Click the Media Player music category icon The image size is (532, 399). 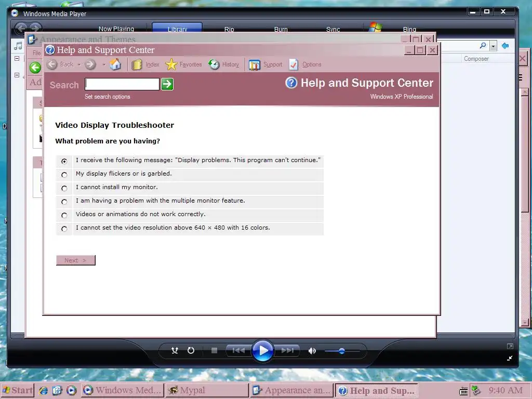(x=18, y=46)
